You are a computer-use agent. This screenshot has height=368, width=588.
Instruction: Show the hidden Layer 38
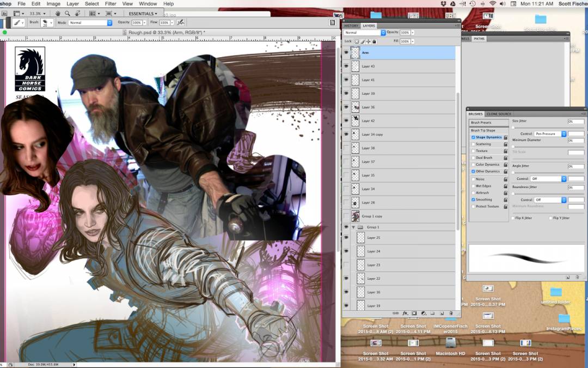(346, 148)
